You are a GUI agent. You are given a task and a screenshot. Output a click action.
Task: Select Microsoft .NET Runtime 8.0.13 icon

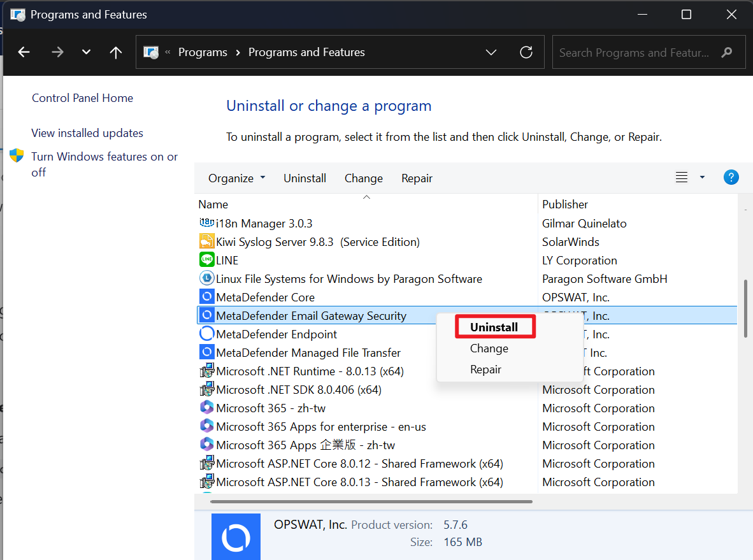tap(206, 370)
